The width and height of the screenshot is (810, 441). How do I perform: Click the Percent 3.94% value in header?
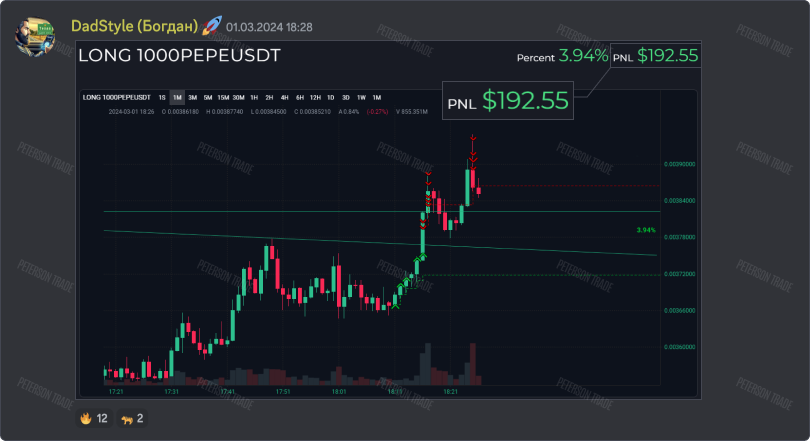pos(583,56)
